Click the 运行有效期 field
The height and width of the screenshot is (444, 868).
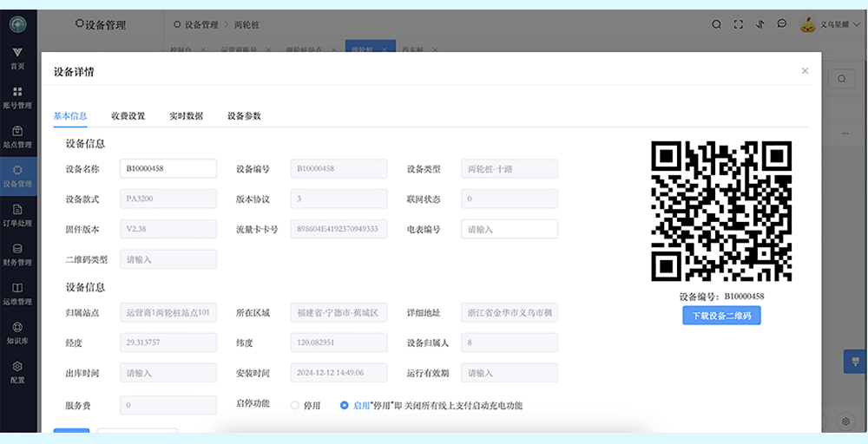point(510,373)
